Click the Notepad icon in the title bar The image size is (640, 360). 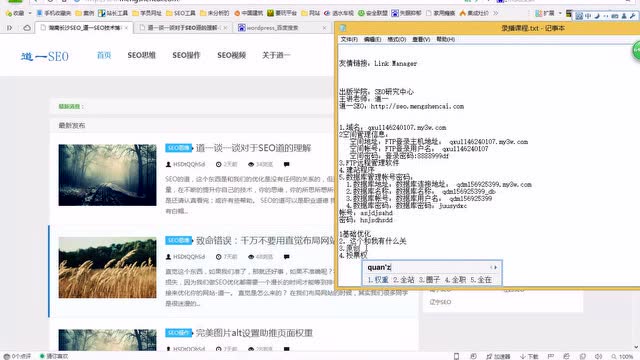tap(343, 28)
